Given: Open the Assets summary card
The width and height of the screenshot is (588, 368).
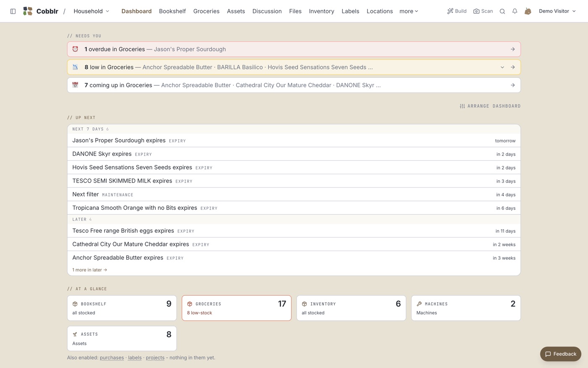Looking at the screenshot, I should [x=122, y=339].
